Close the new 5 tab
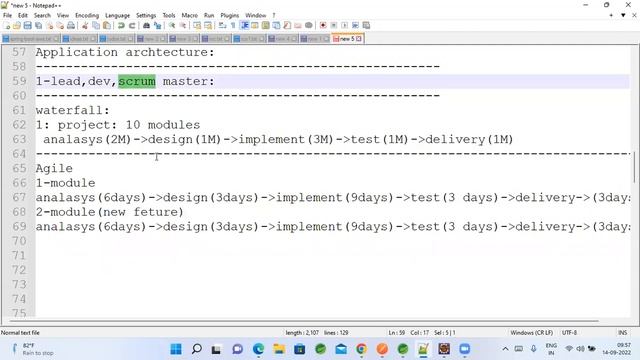 click(x=359, y=39)
